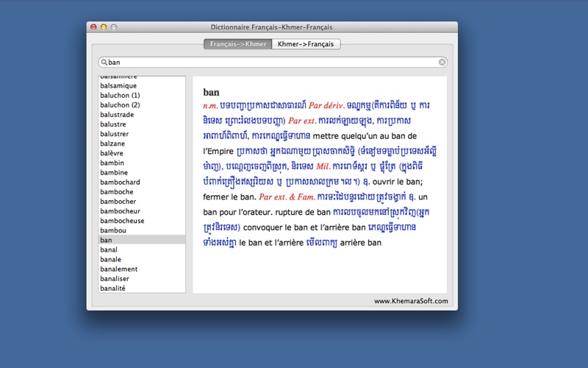The image size is (588, 368).
Task: Select 'banal' in the word list
Action: (142, 250)
